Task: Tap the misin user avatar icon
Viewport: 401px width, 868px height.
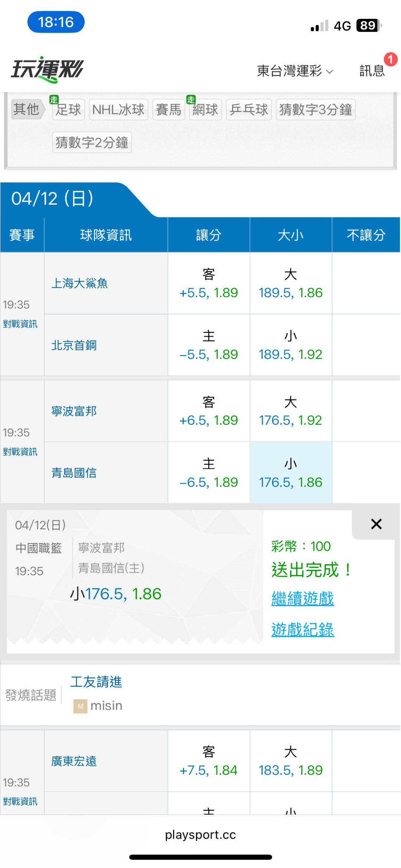Action: tap(80, 706)
